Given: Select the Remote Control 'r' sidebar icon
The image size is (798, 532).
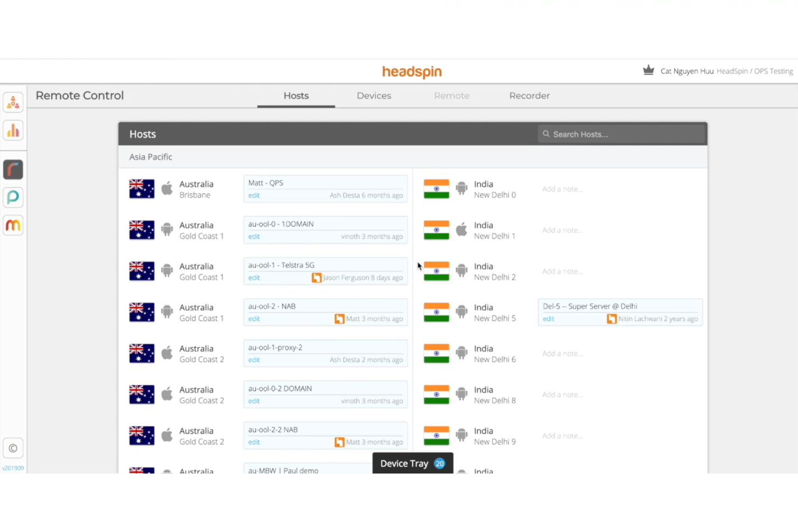Looking at the screenshot, I should coord(13,169).
